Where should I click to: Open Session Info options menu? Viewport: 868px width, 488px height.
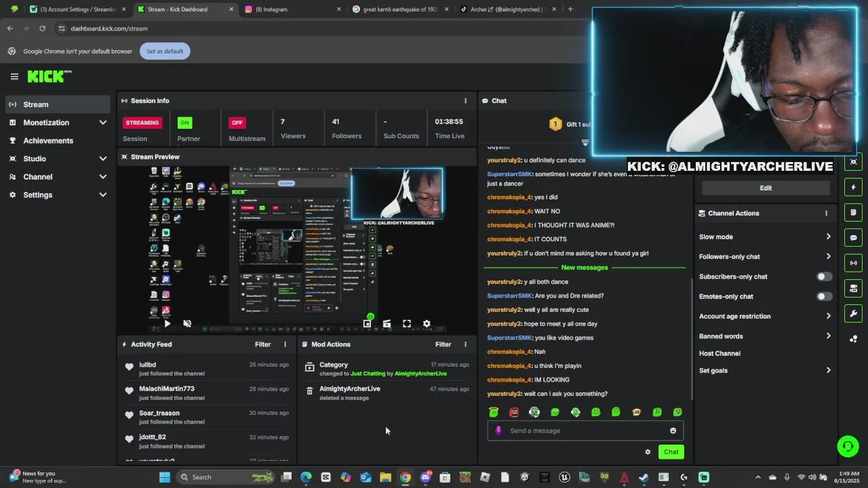pyautogui.click(x=465, y=100)
